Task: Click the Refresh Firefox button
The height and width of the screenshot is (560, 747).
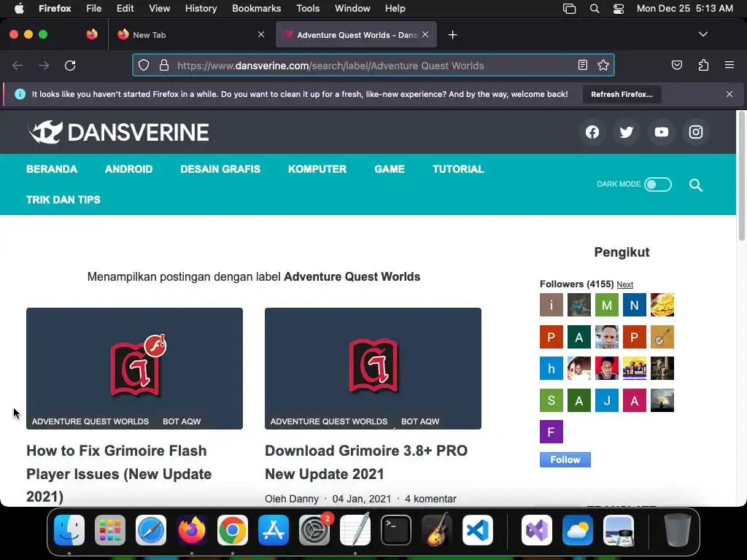Action: (622, 94)
